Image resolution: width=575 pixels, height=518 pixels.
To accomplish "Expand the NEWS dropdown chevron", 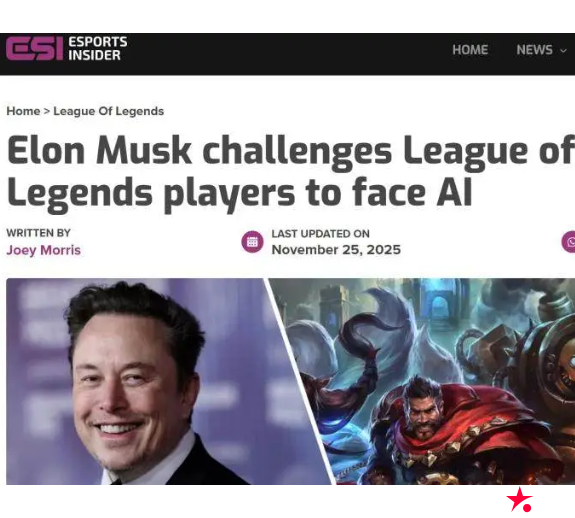I will point(563,51).
